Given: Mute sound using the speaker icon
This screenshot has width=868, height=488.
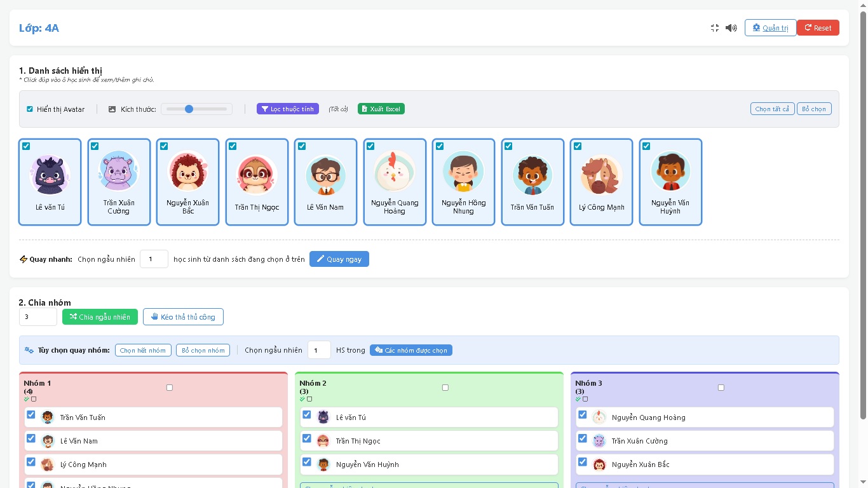Looking at the screenshot, I should click(731, 28).
